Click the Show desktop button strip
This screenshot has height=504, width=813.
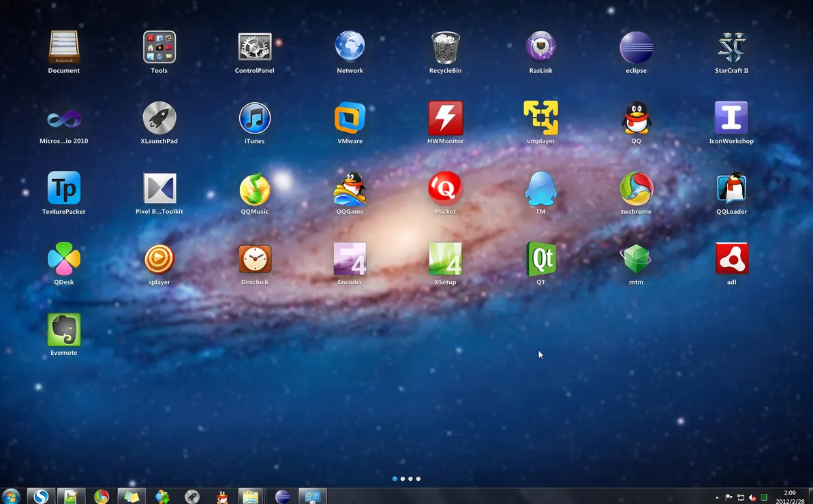pos(810,497)
